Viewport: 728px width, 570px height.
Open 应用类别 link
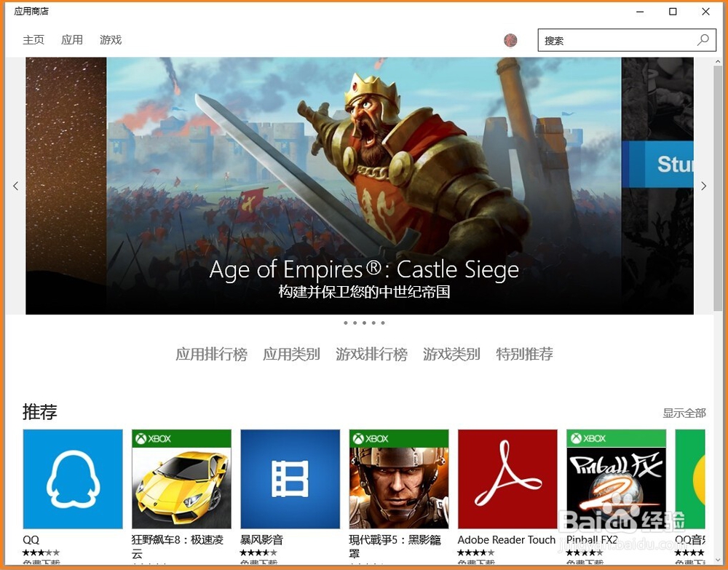click(292, 355)
